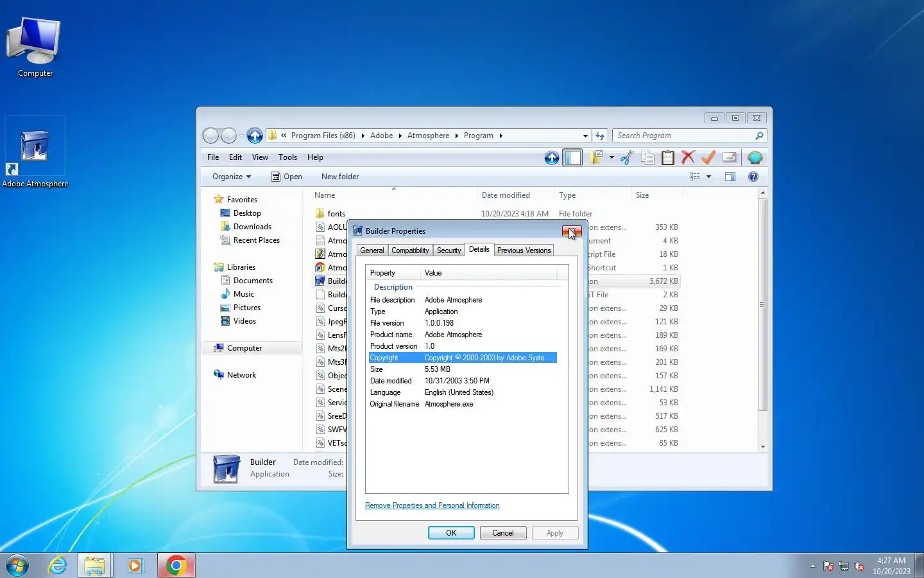
Task: Click Cancel in Builder Properties
Action: tap(503, 533)
